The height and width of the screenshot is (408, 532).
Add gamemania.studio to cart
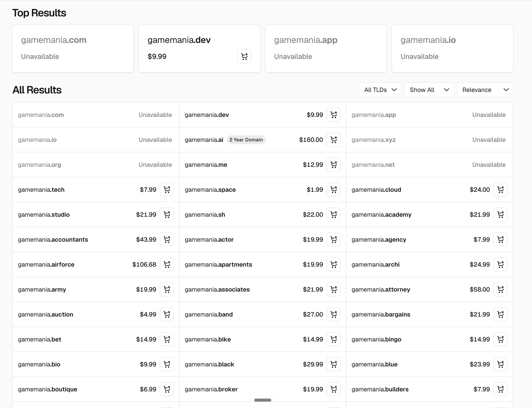point(167,215)
